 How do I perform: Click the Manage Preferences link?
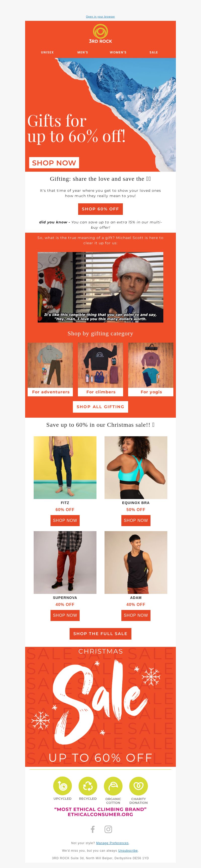pyautogui.click(x=112, y=843)
